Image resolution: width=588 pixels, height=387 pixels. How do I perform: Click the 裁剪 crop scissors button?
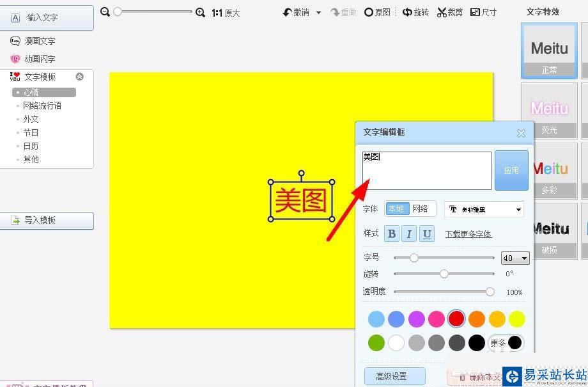click(x=449, y=12)
